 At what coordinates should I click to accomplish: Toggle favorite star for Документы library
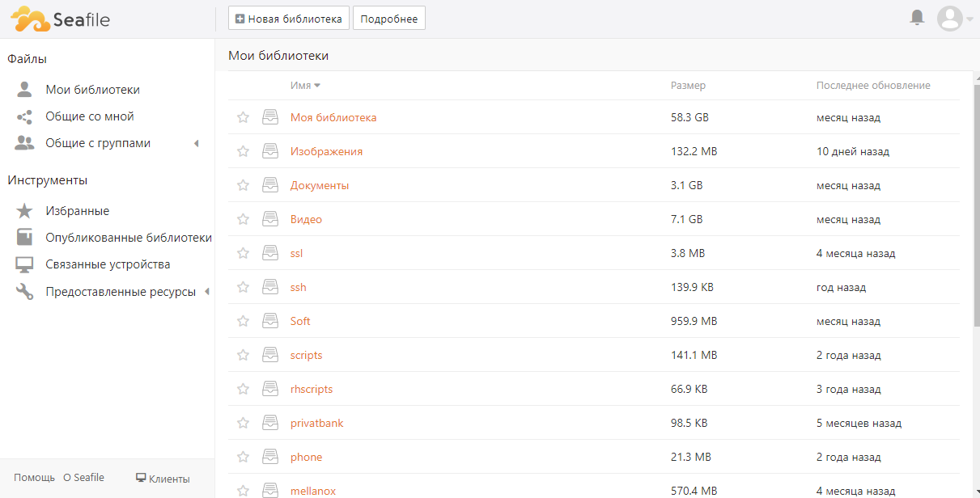243,185
